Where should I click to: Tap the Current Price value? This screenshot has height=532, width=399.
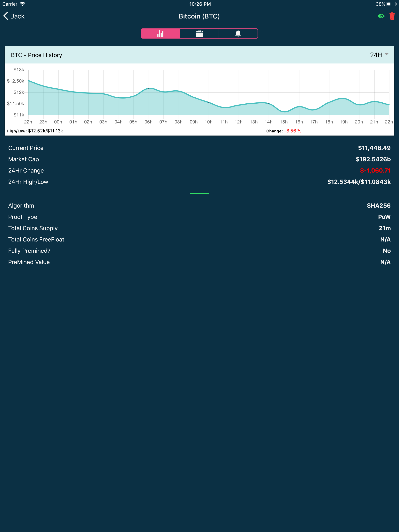pos(374,148)
